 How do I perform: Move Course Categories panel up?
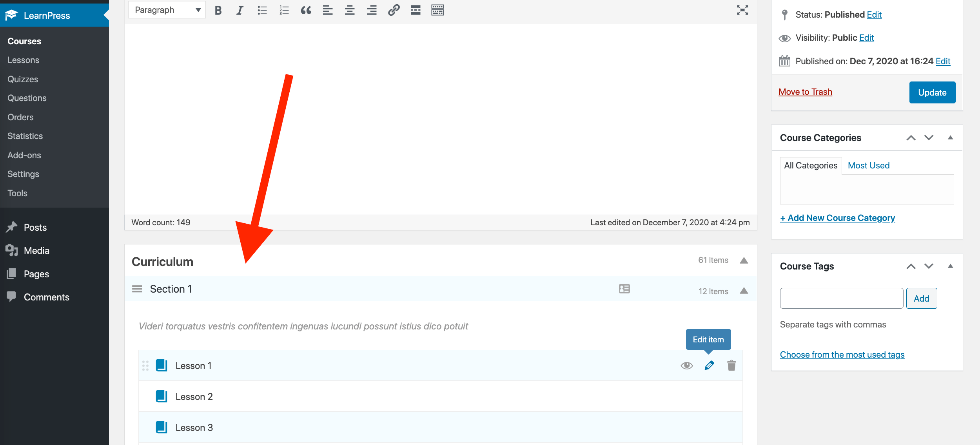click(x=911, y=137)
